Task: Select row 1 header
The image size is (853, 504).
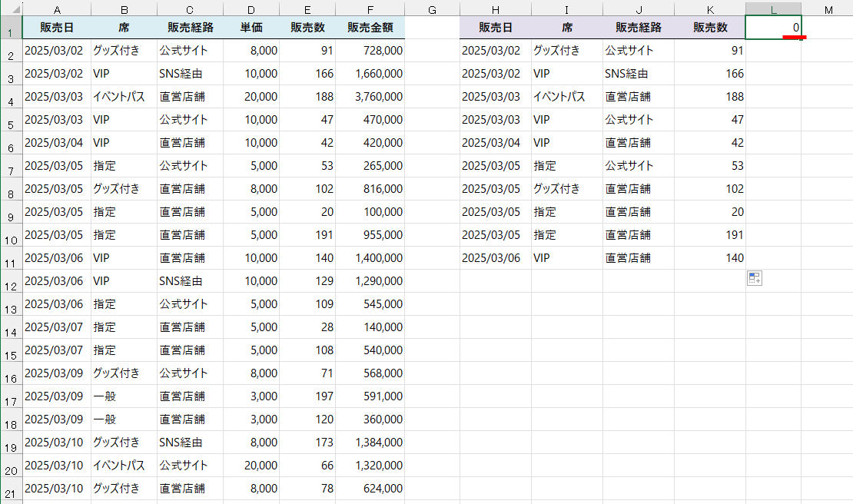Action: pyautogui.click(x=11, y=28)
